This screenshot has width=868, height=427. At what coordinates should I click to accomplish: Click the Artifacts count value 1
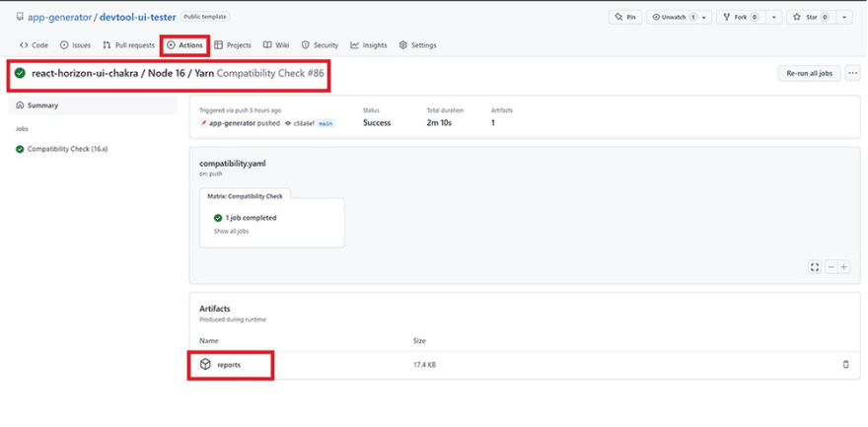click(x=492, y=123)
